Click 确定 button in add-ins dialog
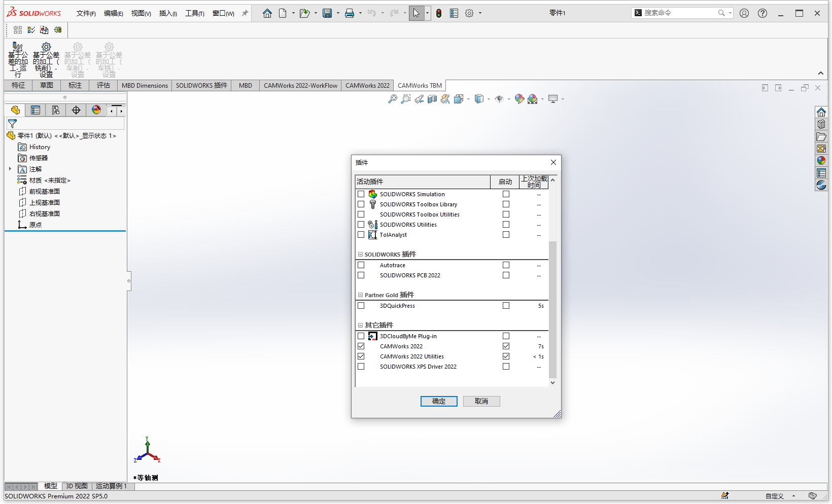The width and height of the screenshot is (832, 504). 439,401
